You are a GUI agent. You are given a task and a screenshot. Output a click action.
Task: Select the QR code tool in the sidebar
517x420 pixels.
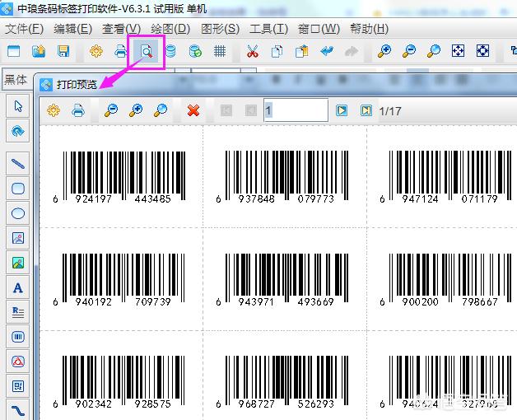(18, 386)
